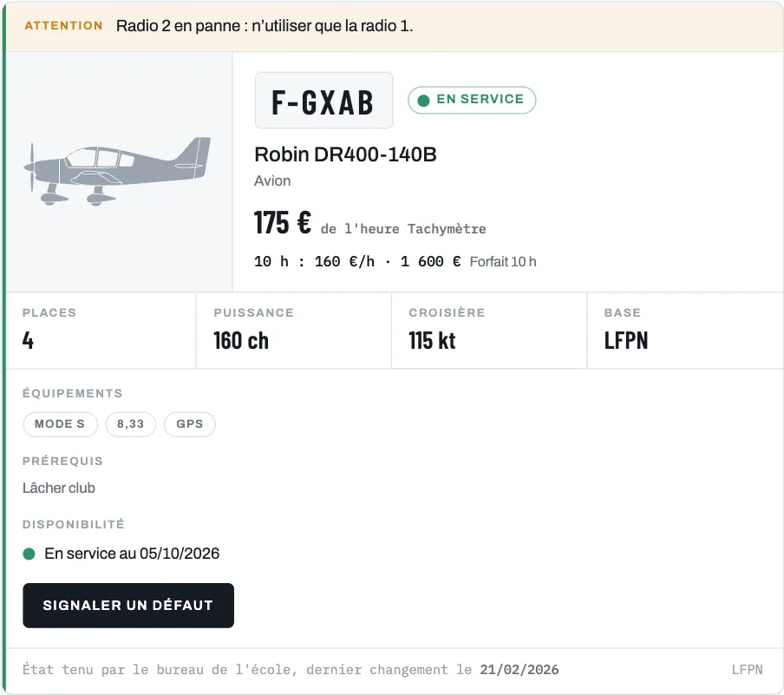Image resolution: width=784 pixels, height=695 pixels.
Task: Click the EN SERVICE status badge
Action: [472, 100]
